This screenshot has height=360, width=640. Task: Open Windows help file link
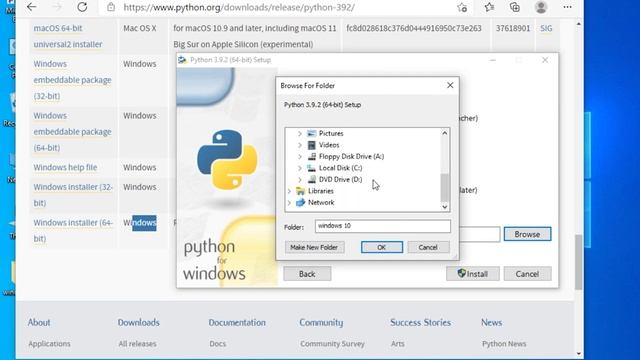(65, 167)
